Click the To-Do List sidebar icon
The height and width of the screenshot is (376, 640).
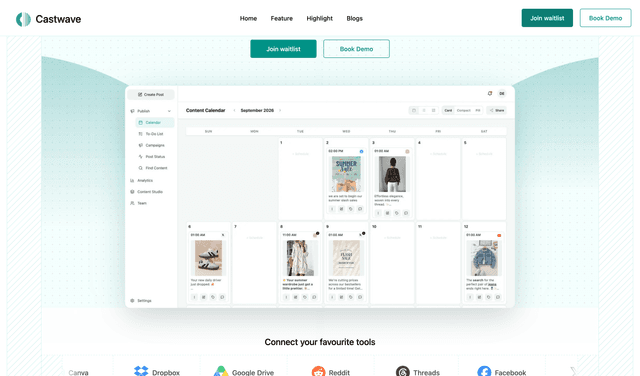(x=140, y=134)
